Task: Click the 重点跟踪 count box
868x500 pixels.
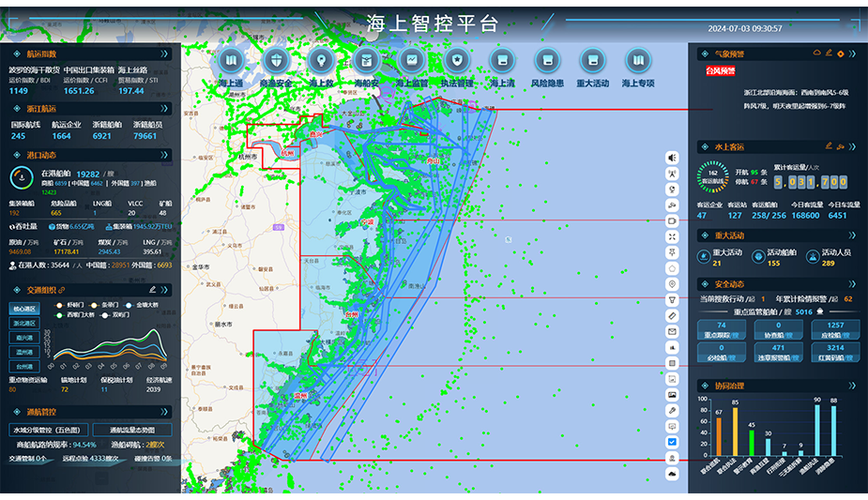Action: pos(722,329)
